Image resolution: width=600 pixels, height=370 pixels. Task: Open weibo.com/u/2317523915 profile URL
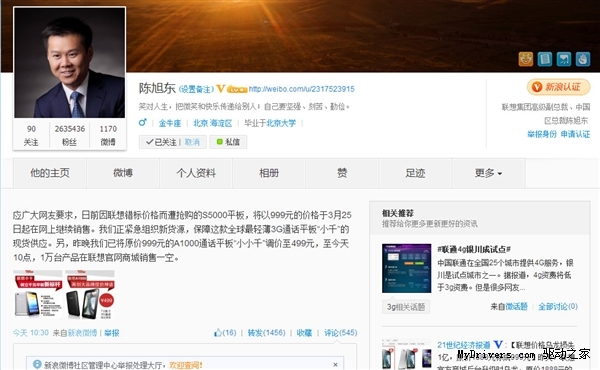[302, 89]
